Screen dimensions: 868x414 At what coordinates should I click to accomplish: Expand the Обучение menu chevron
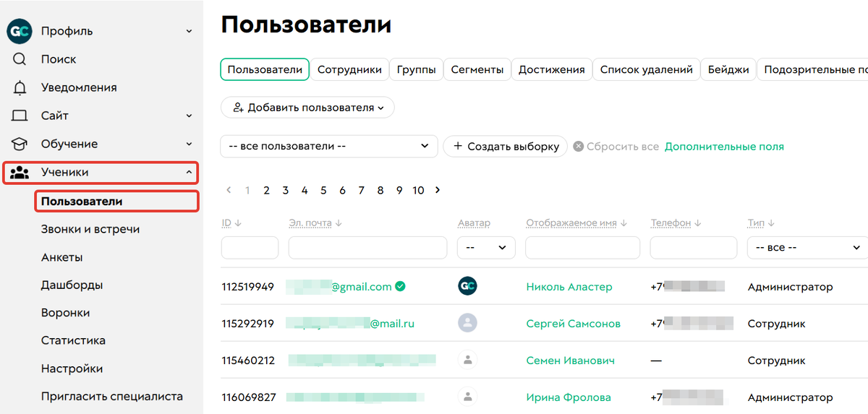tap(189, 144)
